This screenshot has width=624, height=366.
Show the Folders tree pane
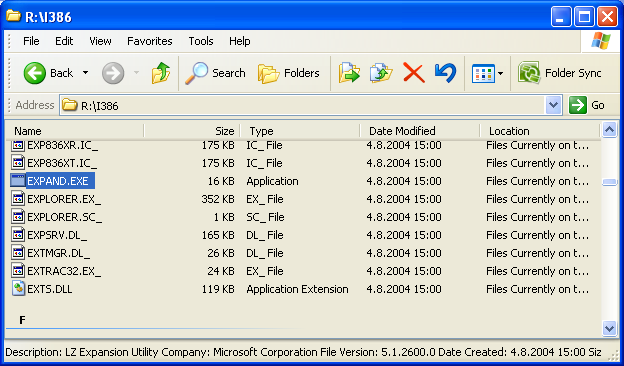coord(289,73)
